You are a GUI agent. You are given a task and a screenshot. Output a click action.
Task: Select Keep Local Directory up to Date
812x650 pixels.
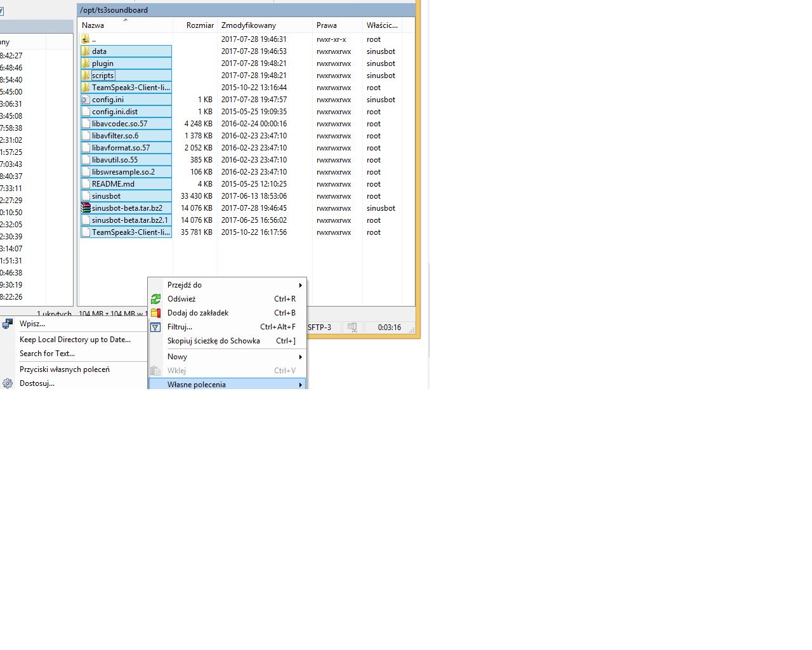(75, 340)
